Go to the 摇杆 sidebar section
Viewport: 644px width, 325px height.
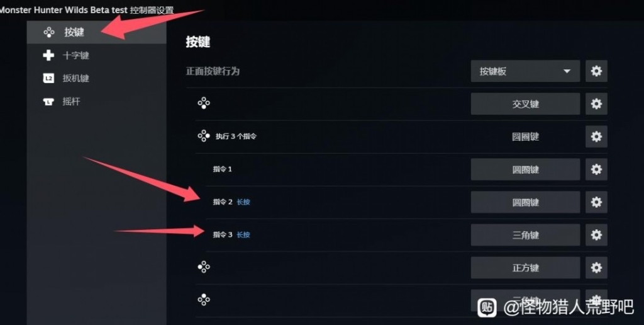click(96, 101)
